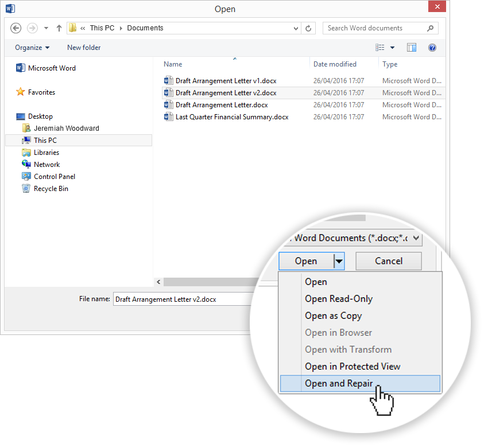Click the New folder button
The height and width of the screenshot is (448, 488).
click(84, 48)
